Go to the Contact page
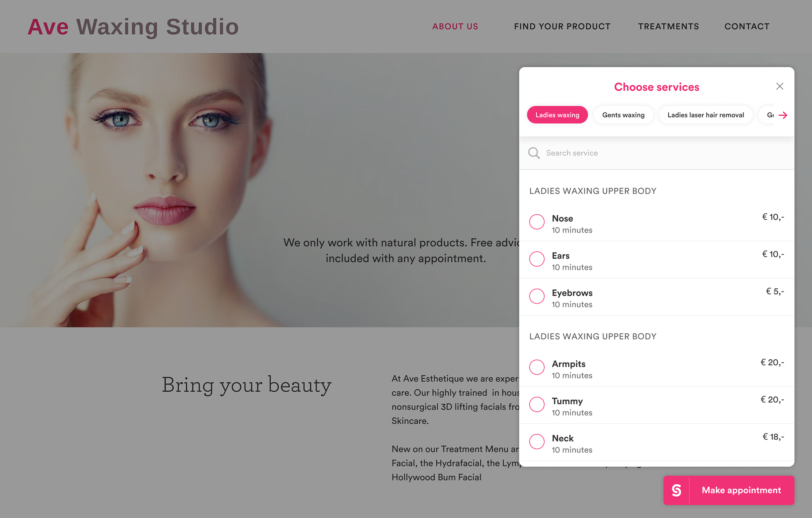Image resolution: width=812 pixels, height=518 pixels. [747, 26]
